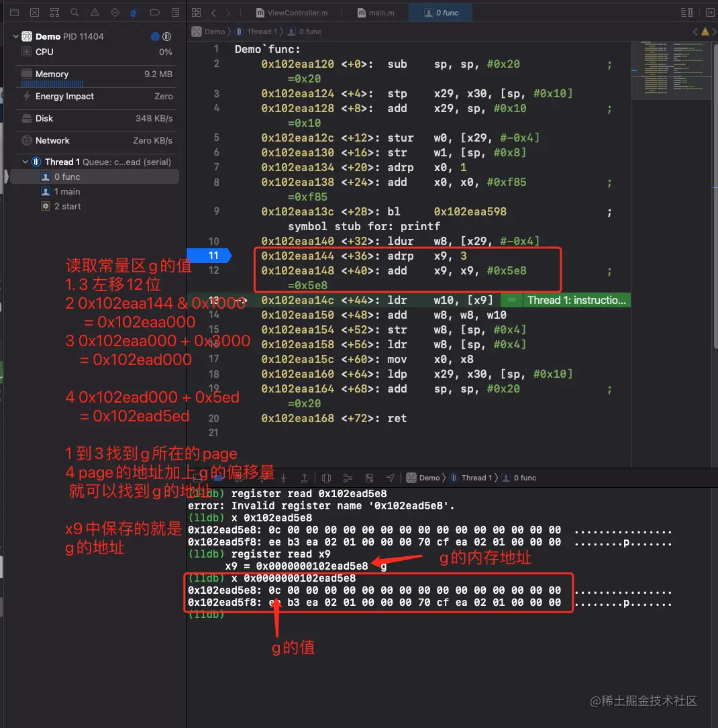This screenshot has width=718, height=728.
Task: Open Demo in the editor jump bar
Action: tap(209, 32)
